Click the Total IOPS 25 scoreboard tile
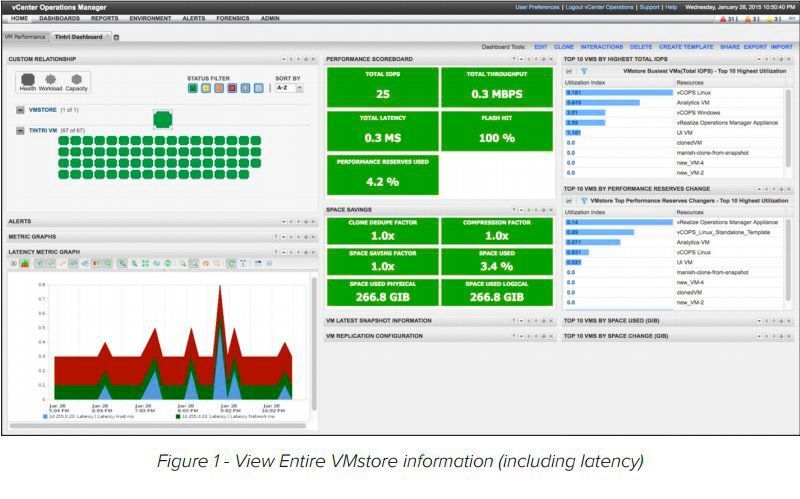Viewport: 800px width, 499px height. tap(383, 87)
